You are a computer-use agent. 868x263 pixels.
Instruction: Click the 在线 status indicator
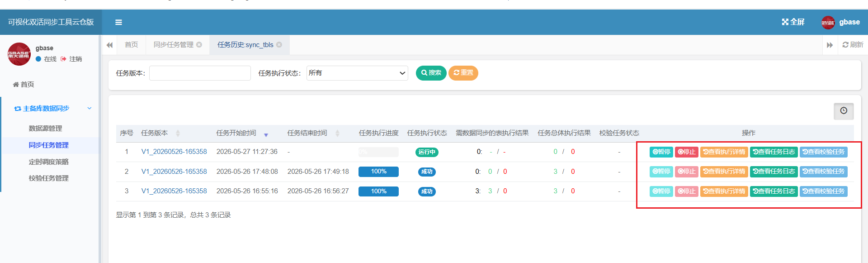(46, 59)
